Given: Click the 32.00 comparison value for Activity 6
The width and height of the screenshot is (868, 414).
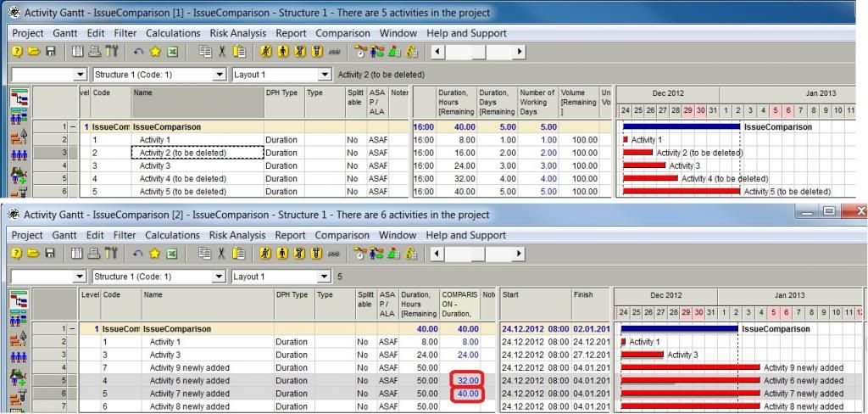Looking at the screenshot, I should click(467, 380).
